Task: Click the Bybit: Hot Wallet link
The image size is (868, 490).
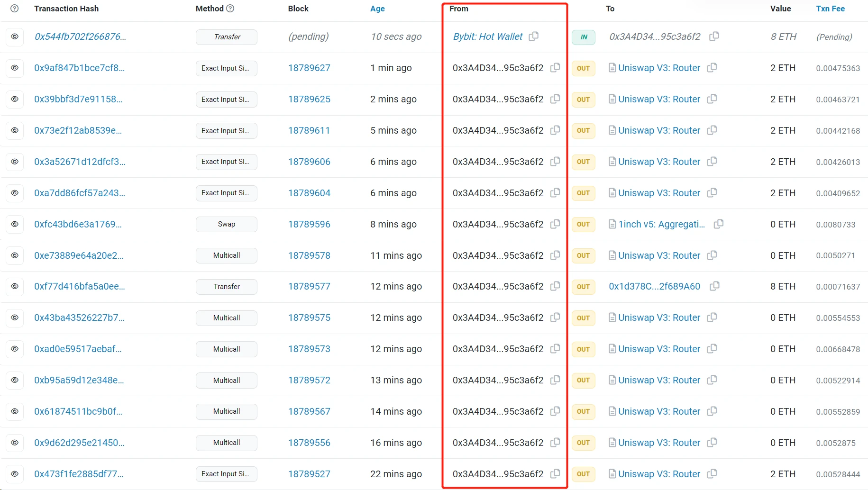Action: (488, 36)
